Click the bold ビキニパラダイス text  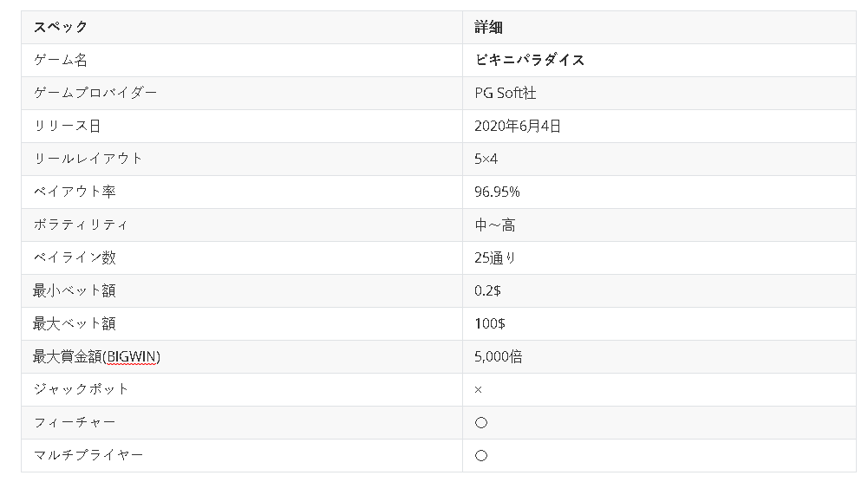(529, 60)
